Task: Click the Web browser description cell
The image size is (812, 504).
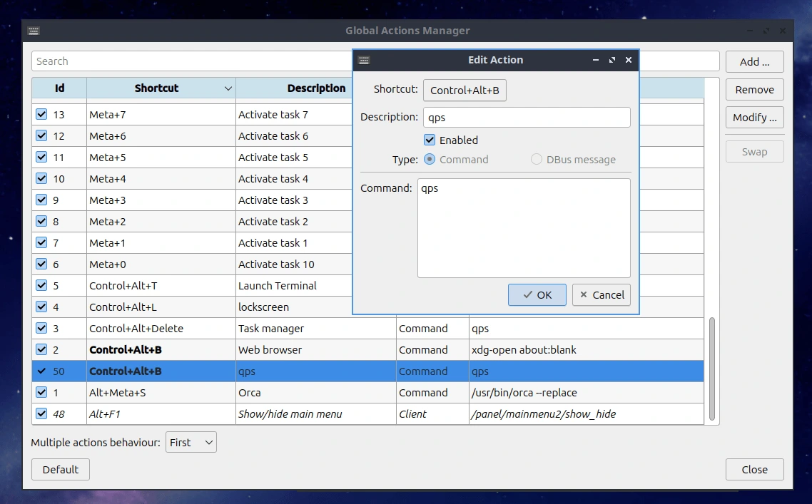Action: click(316, 350)
